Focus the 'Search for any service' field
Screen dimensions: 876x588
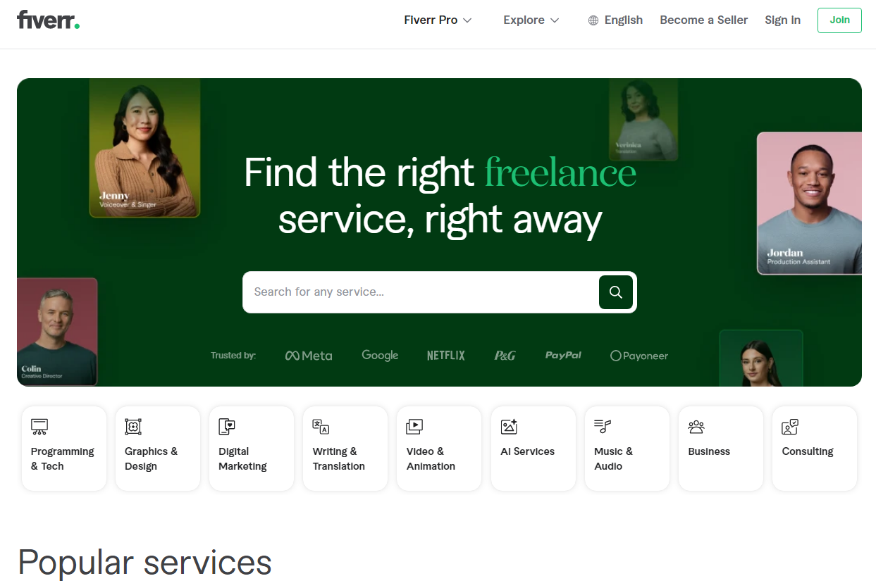pos(420,292)
